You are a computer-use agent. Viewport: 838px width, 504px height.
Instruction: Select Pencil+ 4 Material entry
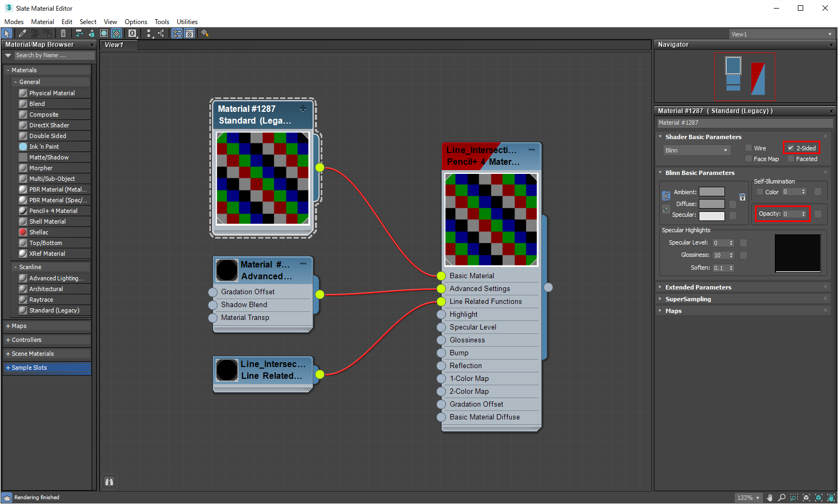click(x=54, y=211)
